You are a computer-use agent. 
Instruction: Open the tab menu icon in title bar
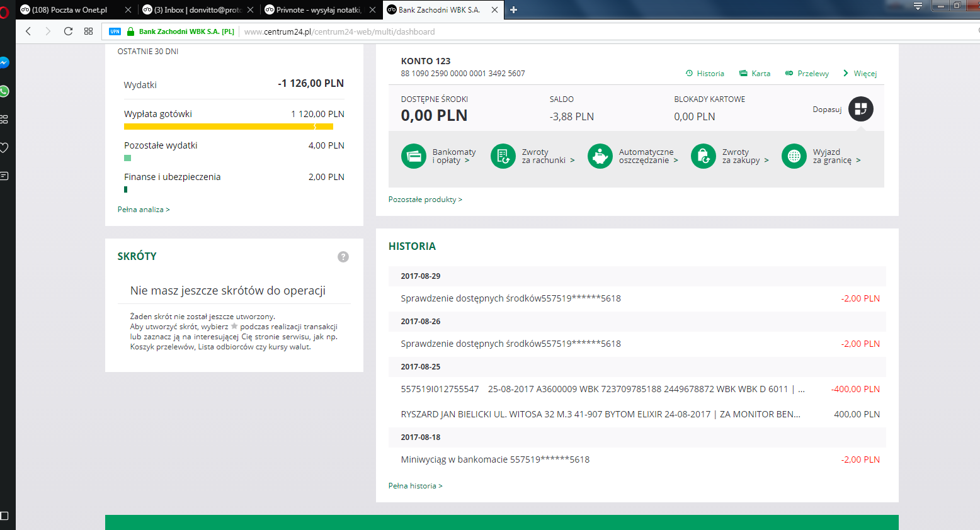pyautogui.click(x=918, y=6)
